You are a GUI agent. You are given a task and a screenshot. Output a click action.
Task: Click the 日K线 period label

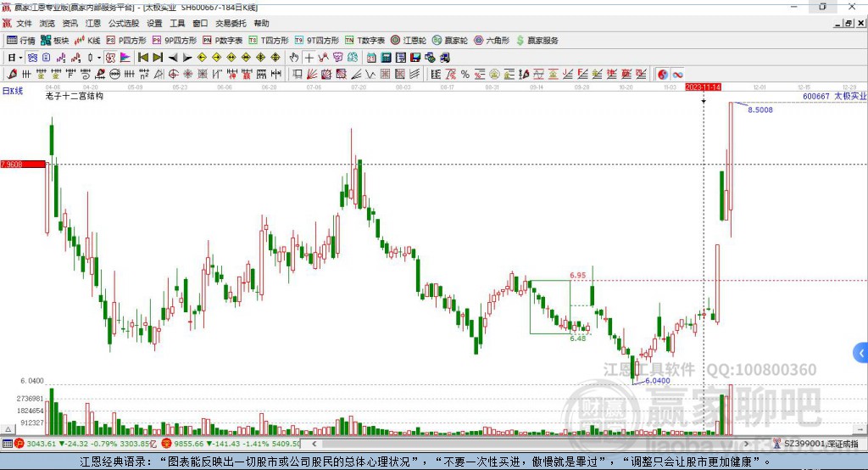click(x=13, y=91)
